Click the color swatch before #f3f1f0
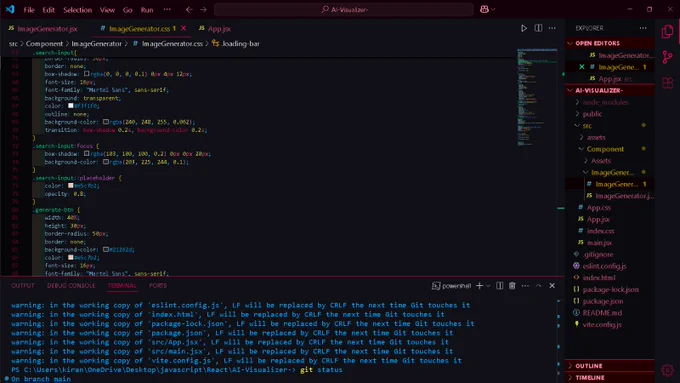 click(x=71, y=106)
